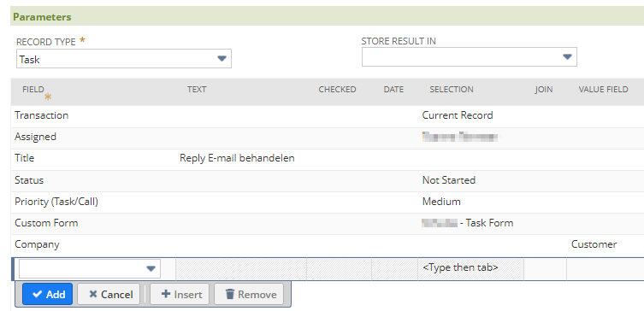Expand the Store Result In dropdown
The width and height of the screenshot is (644, 311).
coord(567,57)
